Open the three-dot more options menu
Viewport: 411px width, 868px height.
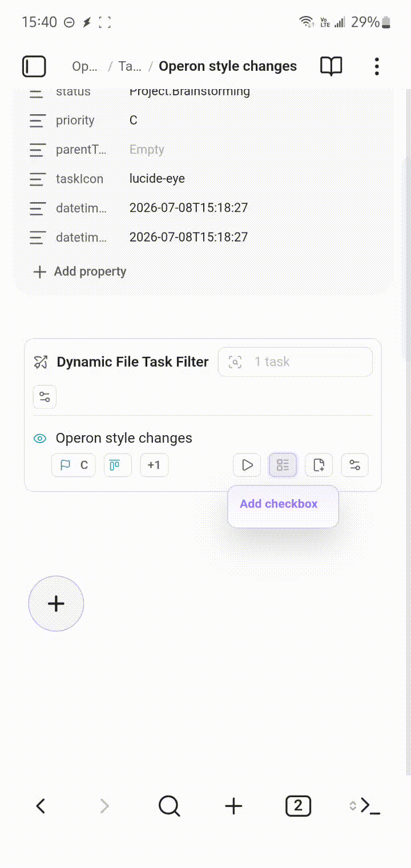click(x=377, y=66)
